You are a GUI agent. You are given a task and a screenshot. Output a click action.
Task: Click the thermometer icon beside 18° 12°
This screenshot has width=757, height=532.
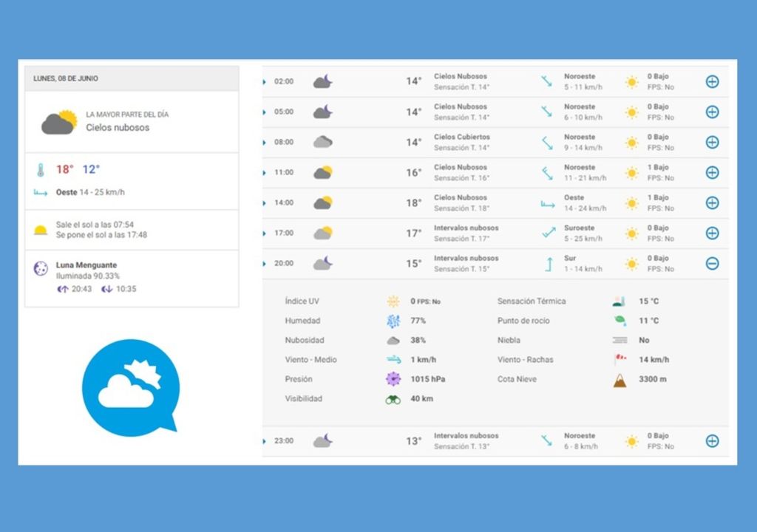click(x=41, y=170)
